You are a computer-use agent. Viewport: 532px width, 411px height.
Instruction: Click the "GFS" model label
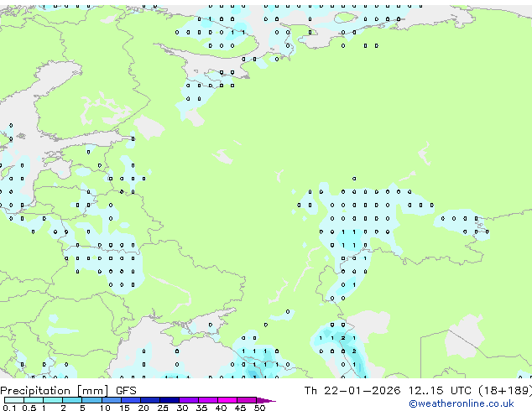pyautogui.click(x=126, y=391)
